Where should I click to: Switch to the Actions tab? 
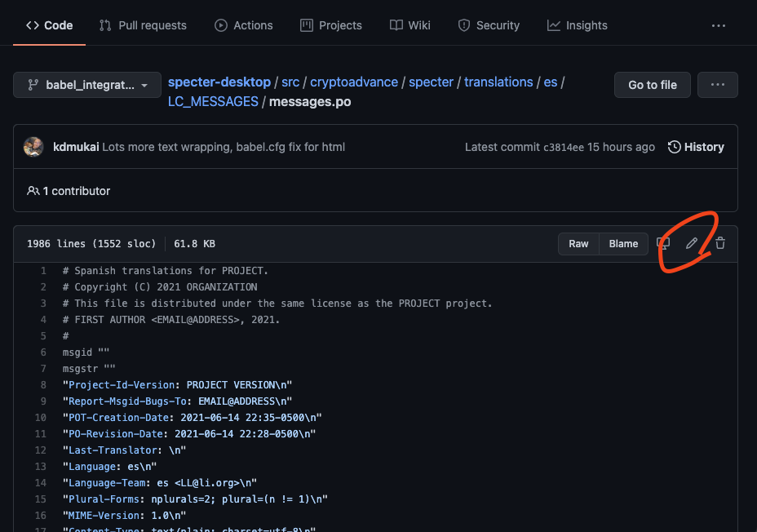click(244, 25)
